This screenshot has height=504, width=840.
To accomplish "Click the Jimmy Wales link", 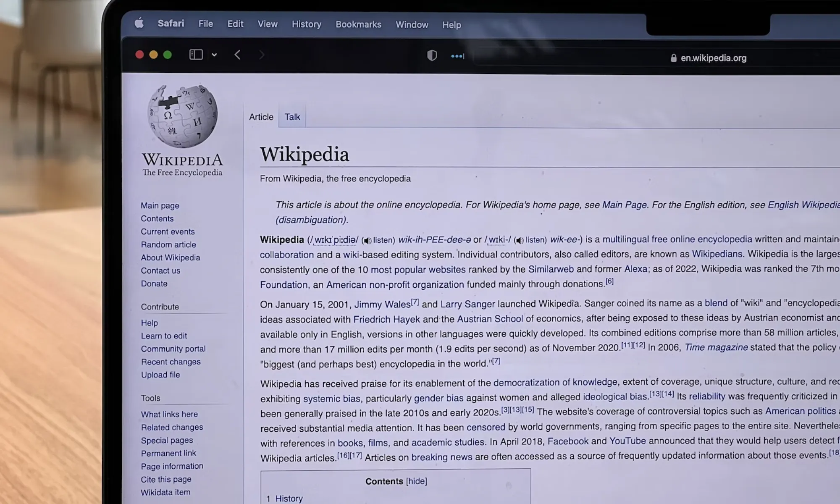I will tap(382, 304).
